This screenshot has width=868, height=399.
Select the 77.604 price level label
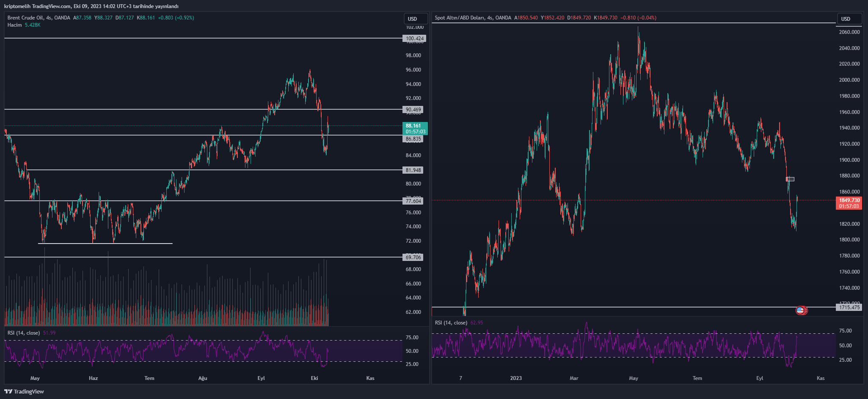(413, 201)
